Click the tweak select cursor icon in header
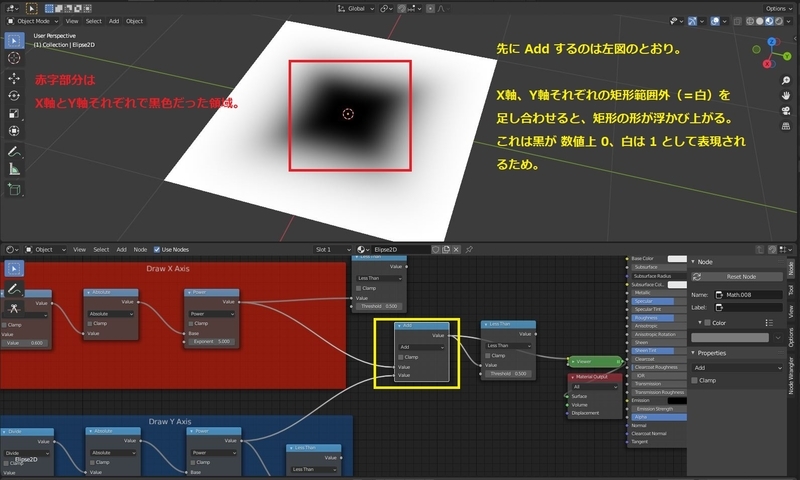Viewport: 800px width, 480px height. click(x=31, y=8)
